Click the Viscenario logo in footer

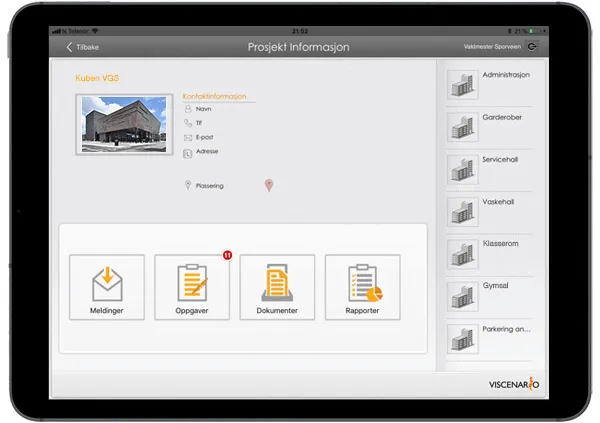click(514, 384)
